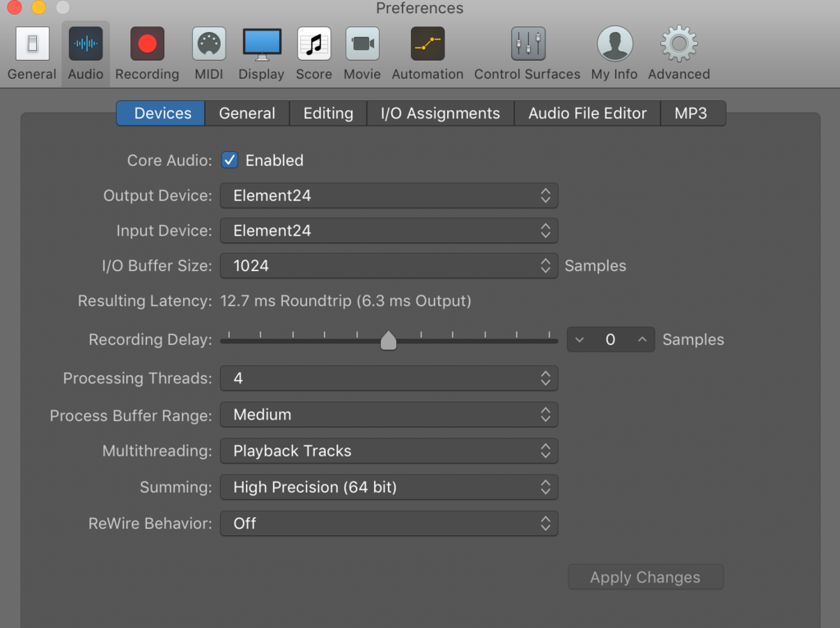Click the My Info profile icon
This screenshot has height=628, width=840.
coord(614,44)
